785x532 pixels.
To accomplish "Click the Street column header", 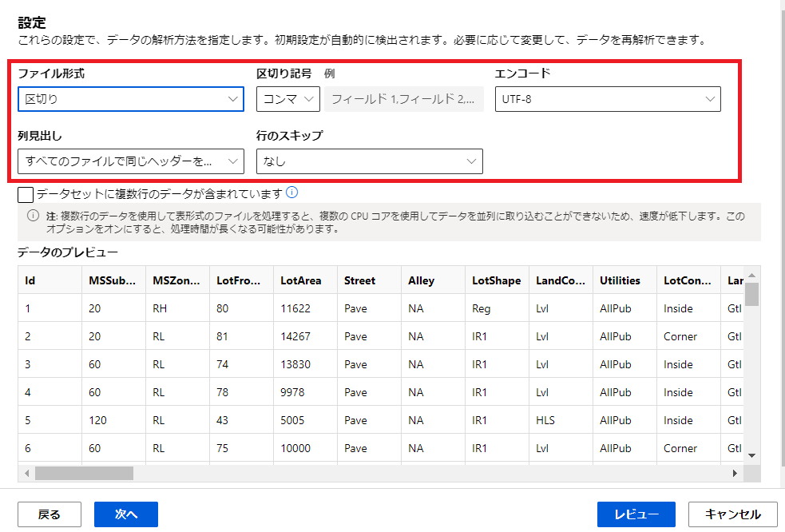I will (369, 280).
